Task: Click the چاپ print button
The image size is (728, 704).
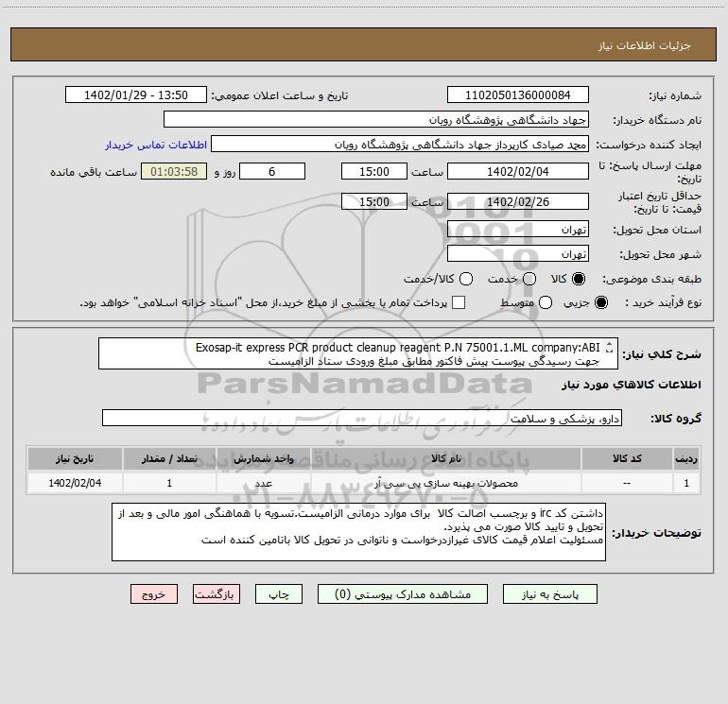Action: point(279,594)
